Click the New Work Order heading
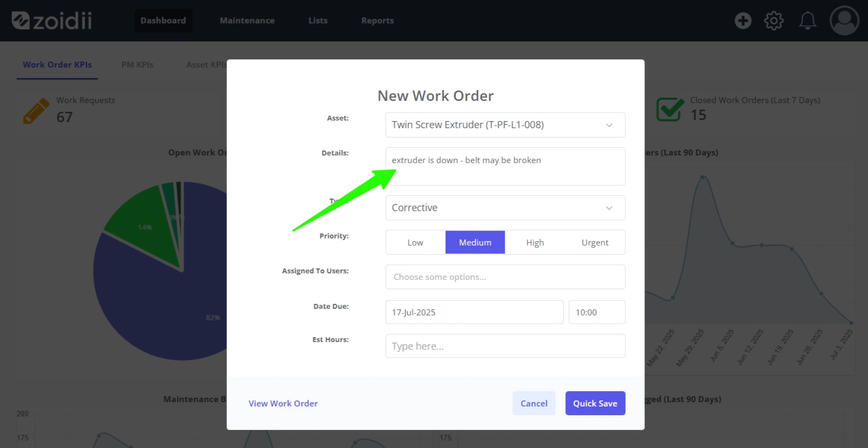868x448 pixels. [435, 96]
